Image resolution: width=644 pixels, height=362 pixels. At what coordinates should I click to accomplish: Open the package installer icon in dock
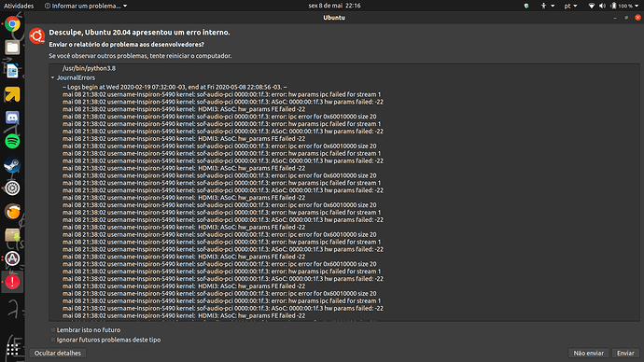12,235
